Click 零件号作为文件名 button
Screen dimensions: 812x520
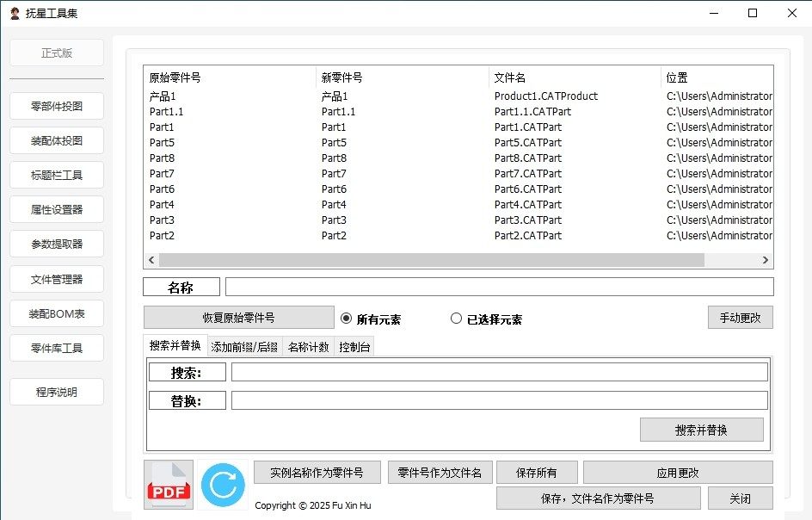440,473
